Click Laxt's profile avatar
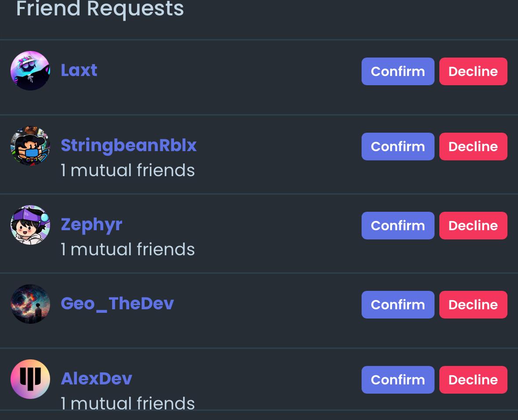 tap(30, 71)
